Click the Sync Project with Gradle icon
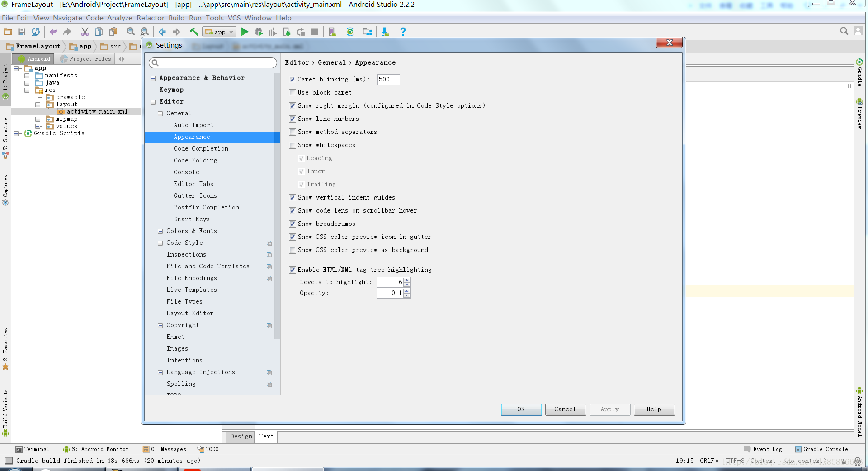The width and height of the screenshot is (868, 471). [x=350, y=32]
